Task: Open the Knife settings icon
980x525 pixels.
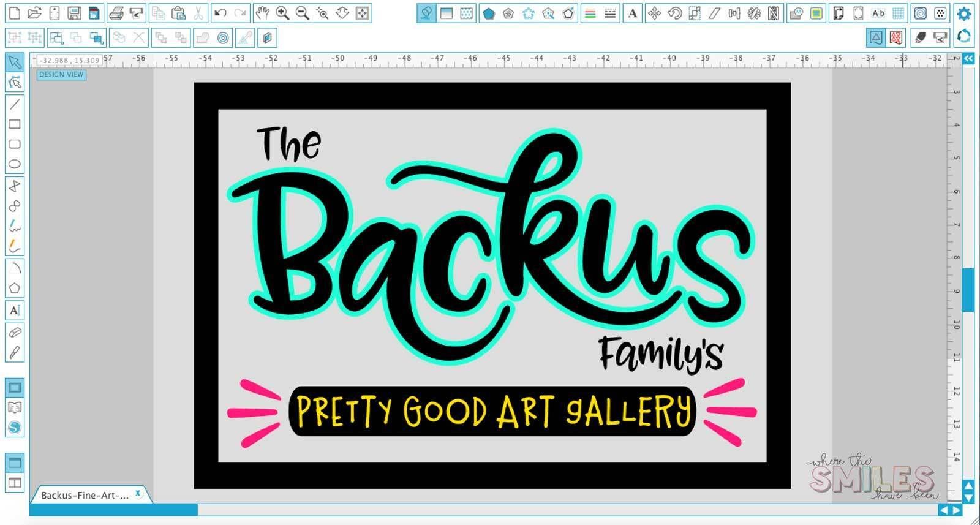Action: tap(940, 37)
